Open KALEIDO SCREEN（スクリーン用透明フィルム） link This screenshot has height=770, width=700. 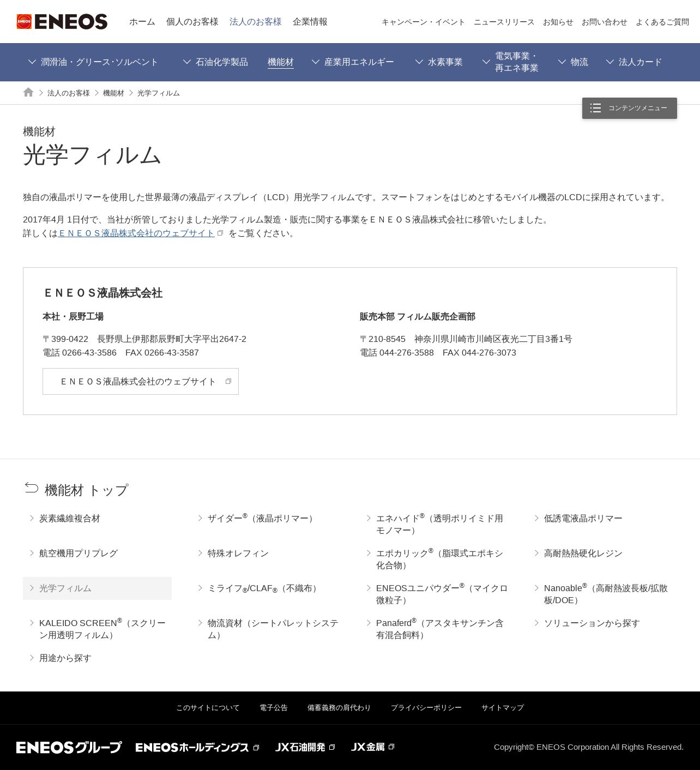[x=102, y=629]
